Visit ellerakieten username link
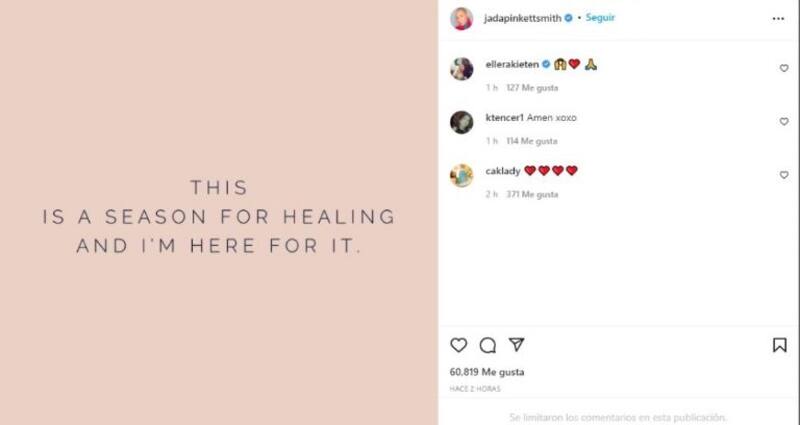Viewport: 800px width, 425px height. [512, 65]
